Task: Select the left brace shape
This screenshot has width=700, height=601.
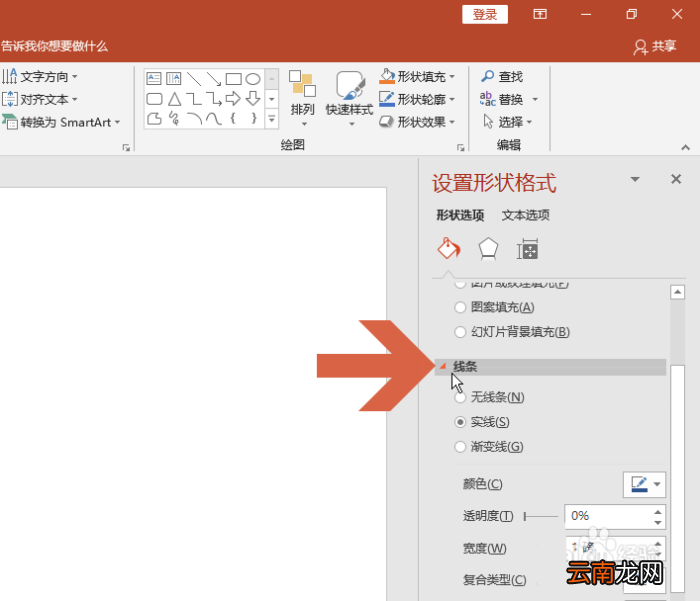Action: 233,118
